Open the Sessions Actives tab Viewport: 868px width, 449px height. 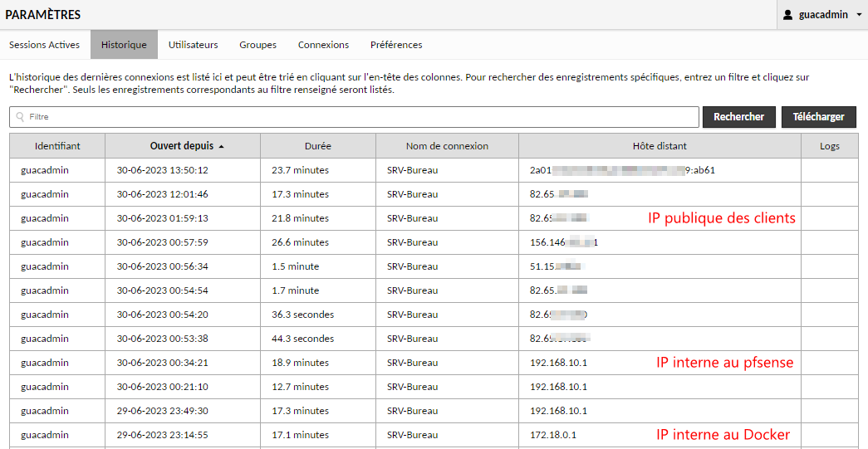coord(45,45)
